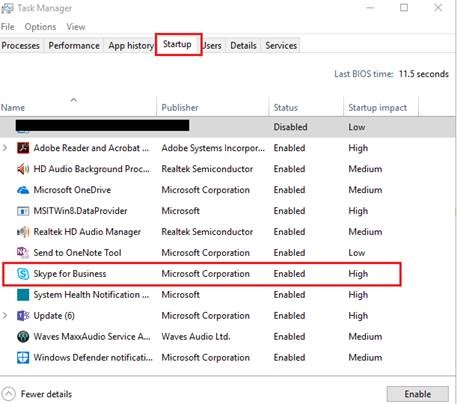Switch to the Services tab
The image size is (457, 404).
[x=281, y=46]
